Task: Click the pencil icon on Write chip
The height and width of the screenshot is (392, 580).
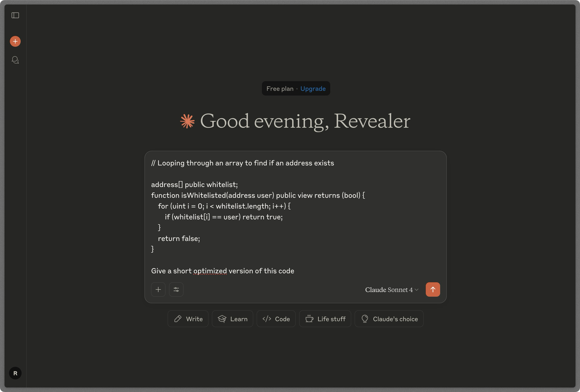Action: 178,319
